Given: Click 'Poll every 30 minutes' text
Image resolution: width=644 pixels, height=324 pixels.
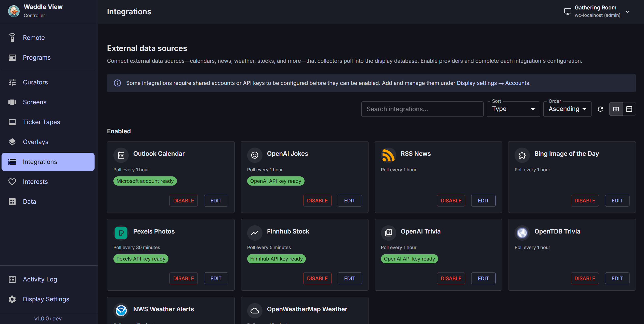Looking at the screenshot, I should coord(137,247).
